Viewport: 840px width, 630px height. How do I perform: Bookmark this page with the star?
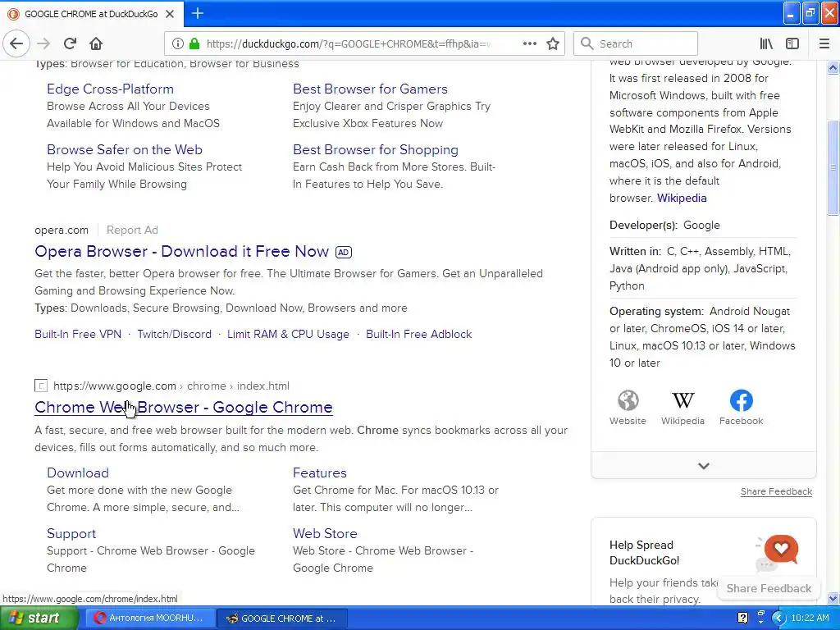pyautogui.click(x=553, y=43)
